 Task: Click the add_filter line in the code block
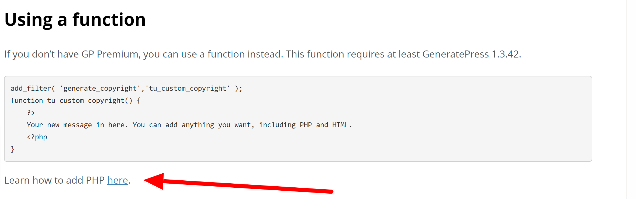(x=126, y=88)
